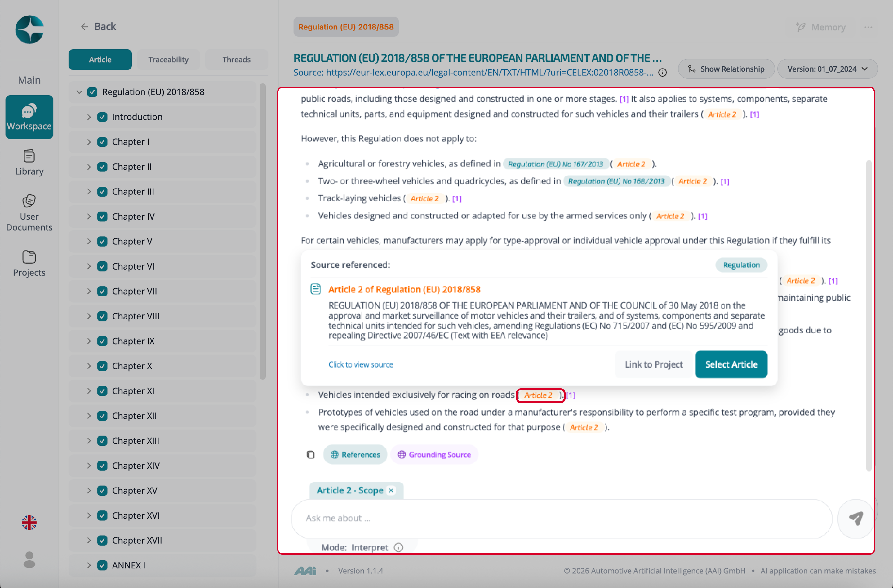The width and height of the screenshot is (893, 588).
Task: Click Article 2 chip next to racing vehicles
Action: point(538,395)
